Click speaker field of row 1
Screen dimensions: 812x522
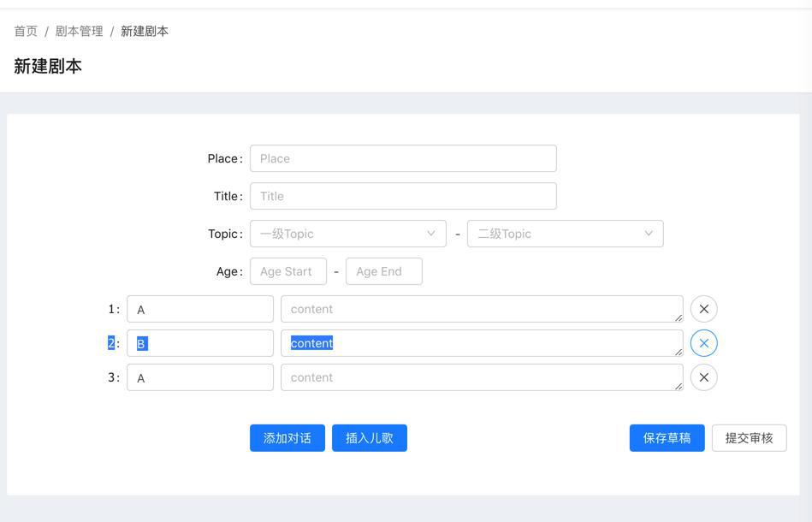(200, 309)
